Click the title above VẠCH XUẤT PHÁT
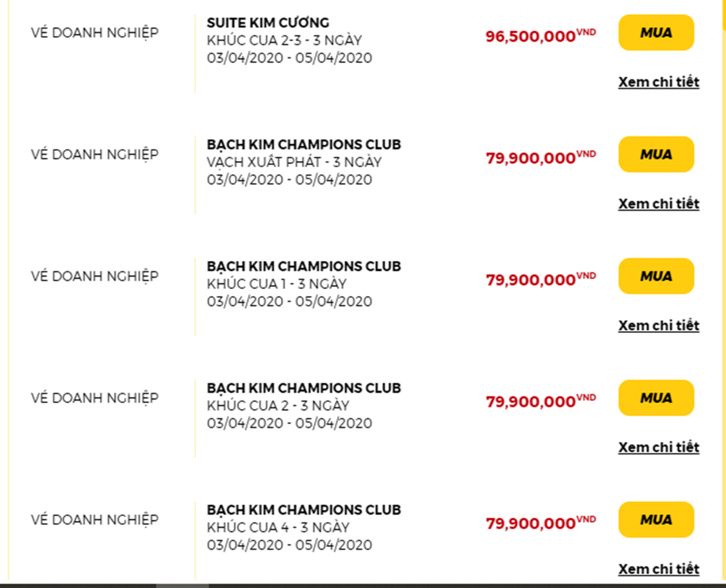Screen dimensions: 726x588 point(303,145)
